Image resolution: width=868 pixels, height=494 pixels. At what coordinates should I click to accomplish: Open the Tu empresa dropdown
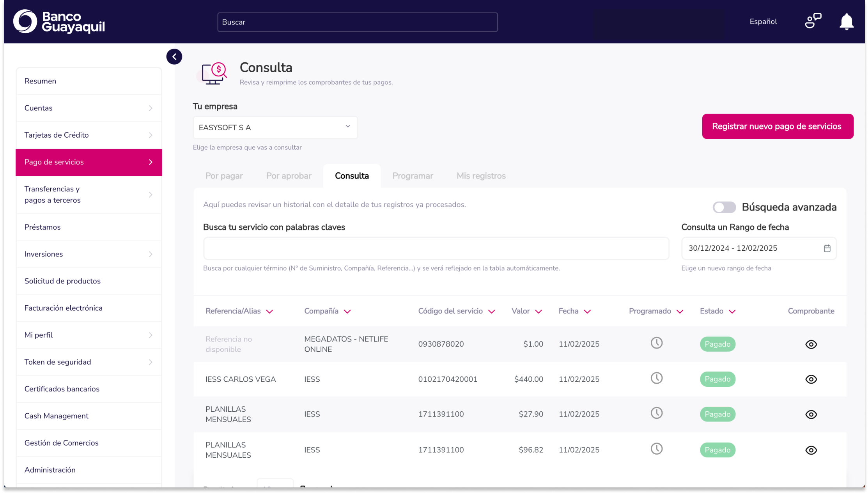275,127
